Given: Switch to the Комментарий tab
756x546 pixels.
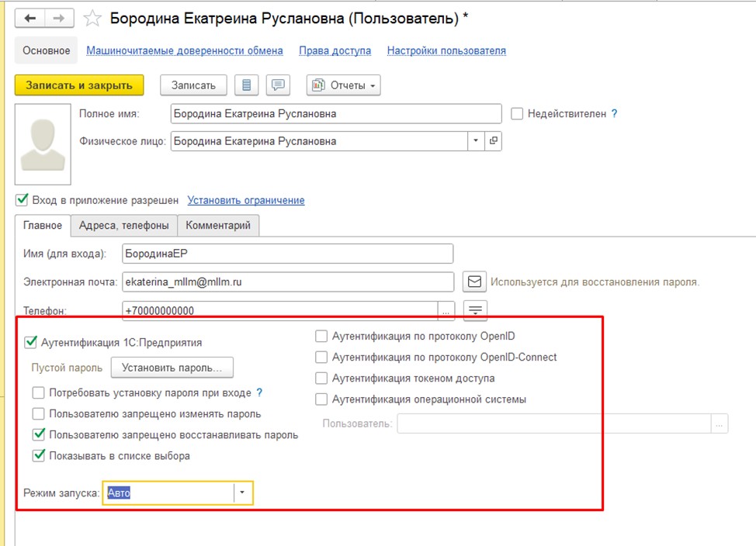Looking at the screenshot, I should coord(218,225).
